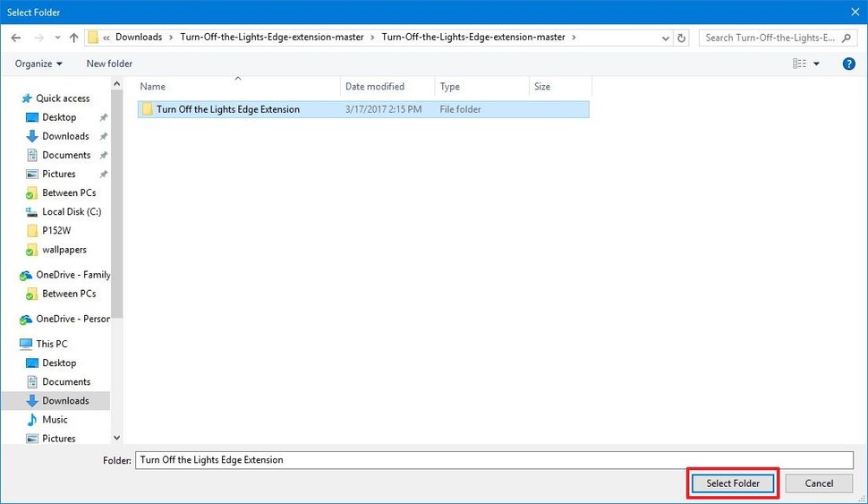Open recent locations dropdown arrow
868x504 pixels.
57,38
